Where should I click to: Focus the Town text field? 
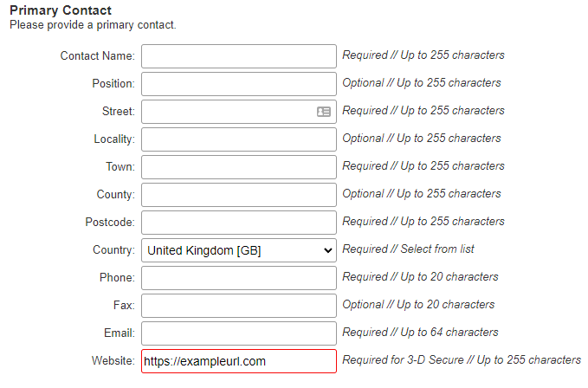239,167
